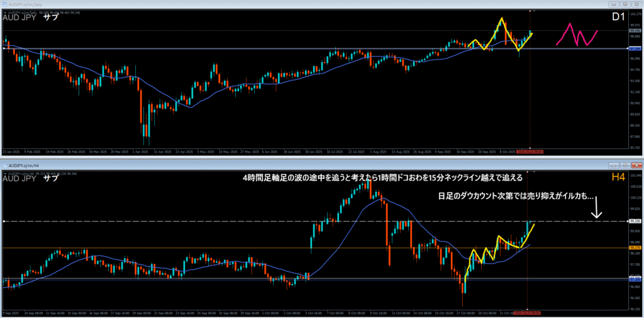Open the H4 chart symbol dropdown arrow

pyautogui.click(x=4, y=174)
